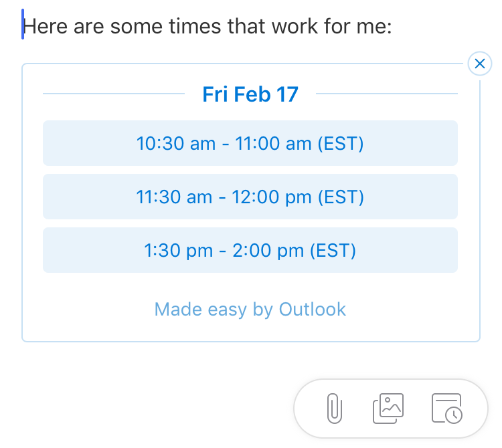This screenshot has height=448, width=502.
Task: Click the "2:00 pm" end time text
Action: coord(268,250)
